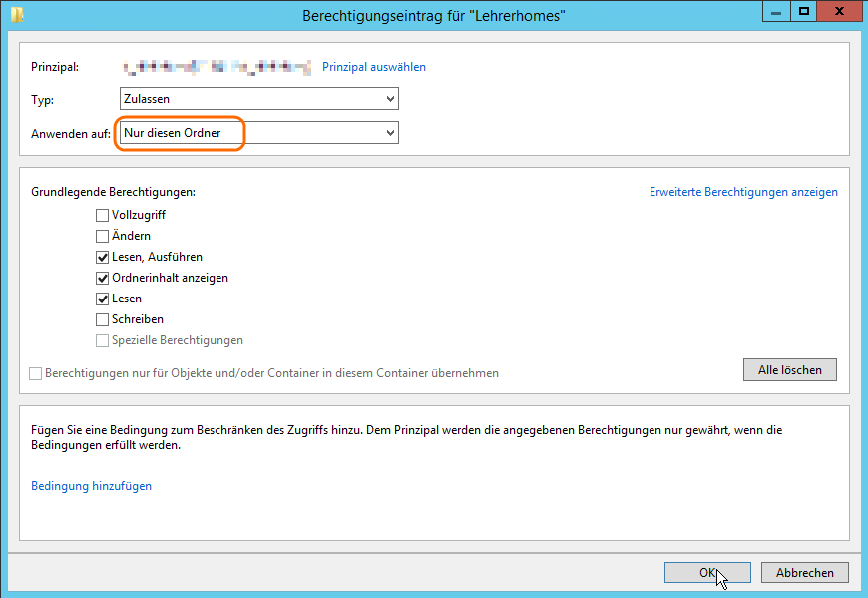Viewport: 868px width, 598px height.
Task: Open the Prinzipal auswählen link
Action: coord(373,67)
